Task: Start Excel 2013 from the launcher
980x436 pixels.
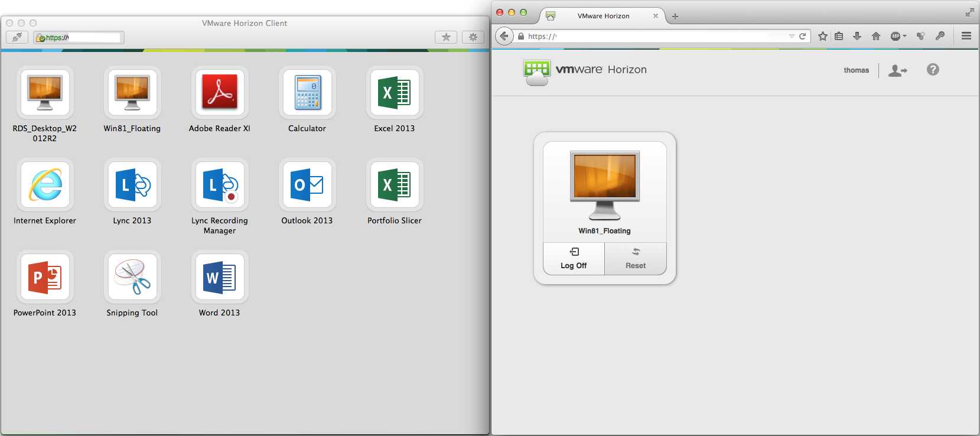Action: [394, 93]
